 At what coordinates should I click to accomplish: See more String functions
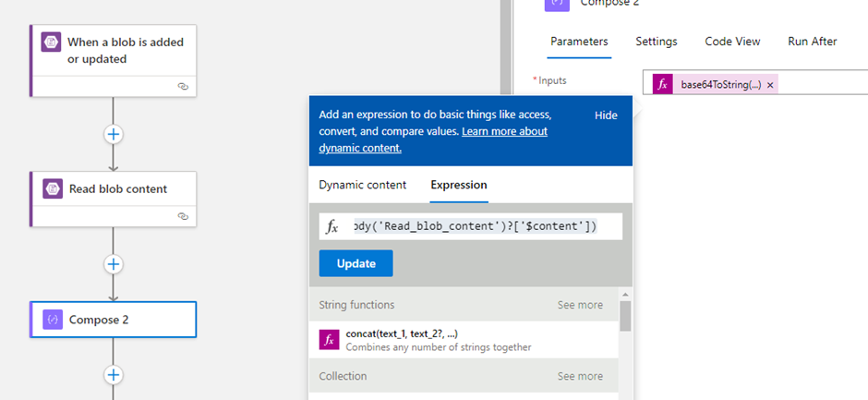580,305
